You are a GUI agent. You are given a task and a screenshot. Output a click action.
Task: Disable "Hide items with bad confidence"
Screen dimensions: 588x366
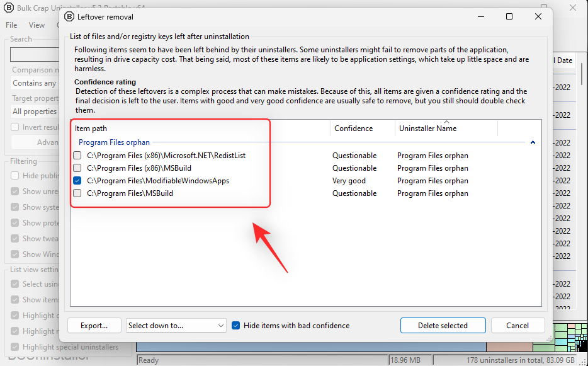click(x=235, y=326)
